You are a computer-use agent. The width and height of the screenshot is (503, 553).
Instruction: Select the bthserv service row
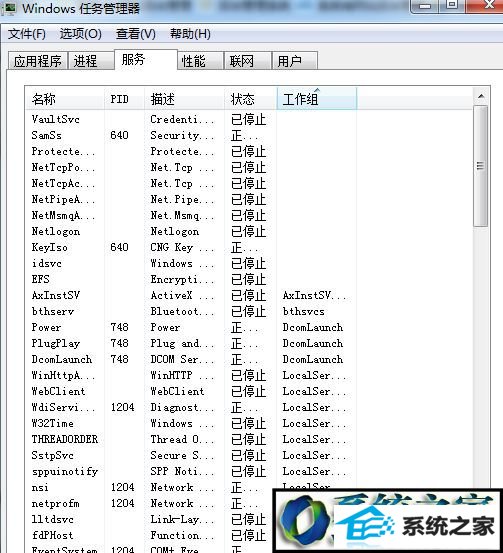click(249, 311)
